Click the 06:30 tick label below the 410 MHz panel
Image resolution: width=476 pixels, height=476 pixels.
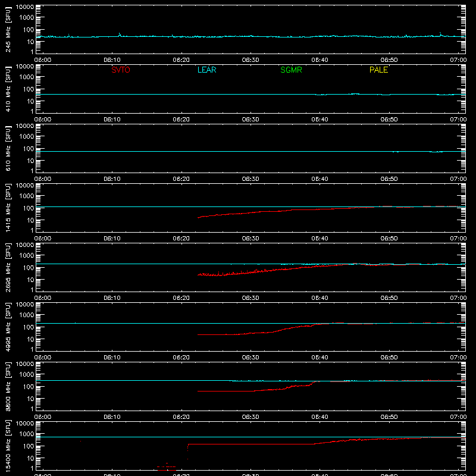tap(250, 120)
